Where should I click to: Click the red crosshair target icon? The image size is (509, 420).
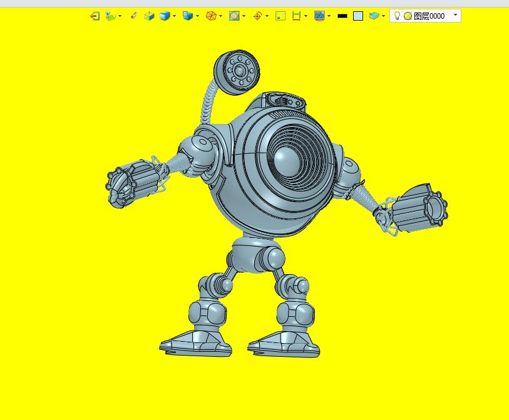[257, 16]
